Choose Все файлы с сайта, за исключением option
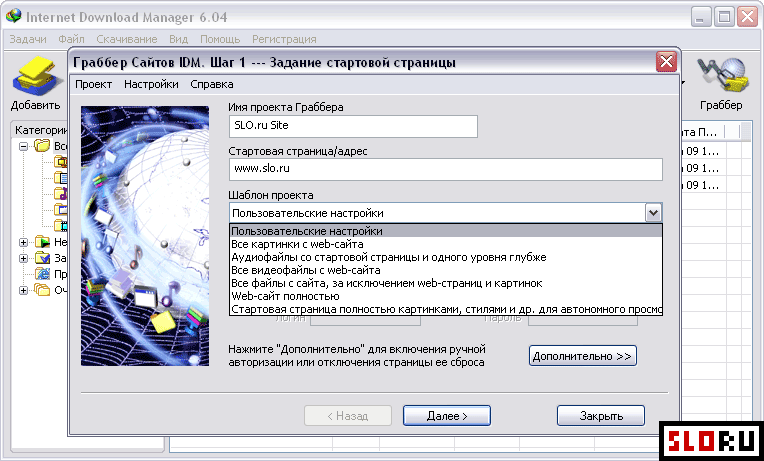Viewport: 764px width, 461px height. pyautogui.click(x=446, y=283)
